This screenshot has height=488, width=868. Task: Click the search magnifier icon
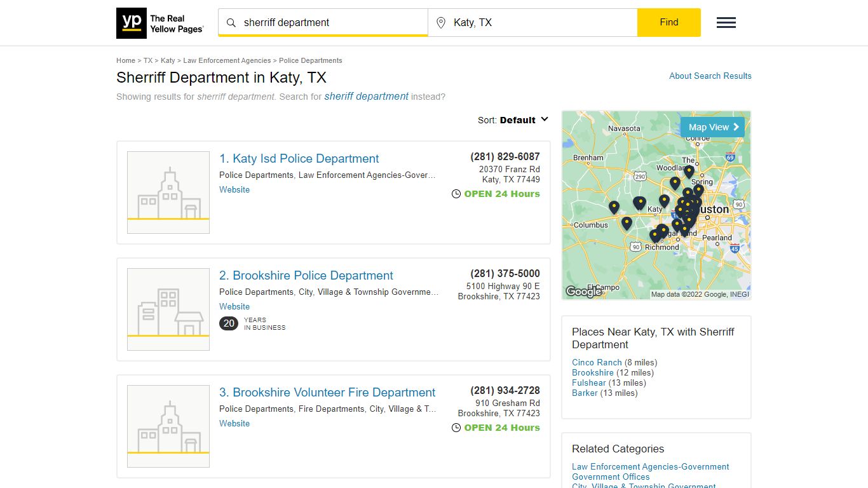point(231,23)
